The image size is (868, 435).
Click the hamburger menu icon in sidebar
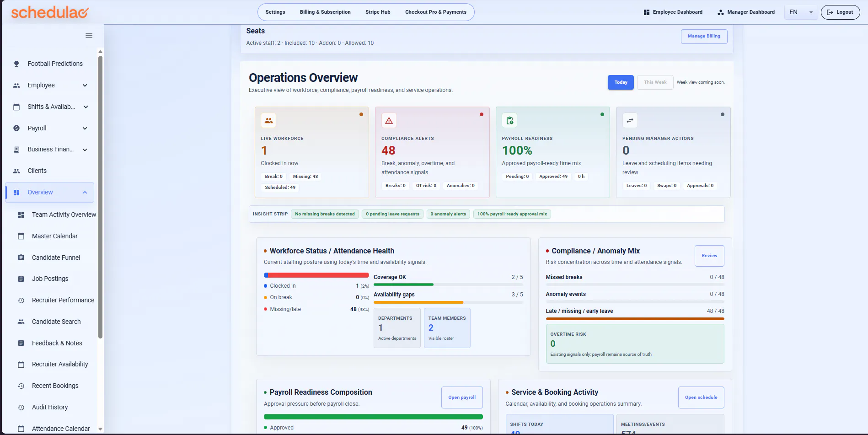pyautogui.click(x=89, y=36)
